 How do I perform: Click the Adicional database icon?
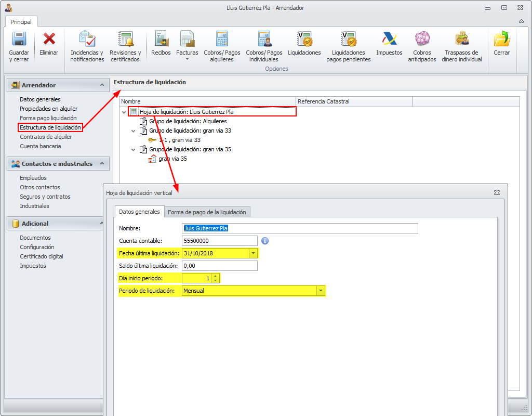[x=15, y=224]
